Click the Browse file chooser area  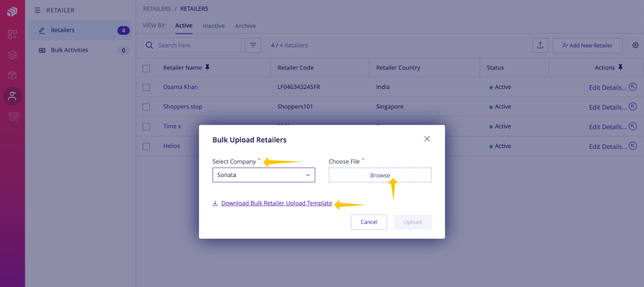(x=380, y=175)
